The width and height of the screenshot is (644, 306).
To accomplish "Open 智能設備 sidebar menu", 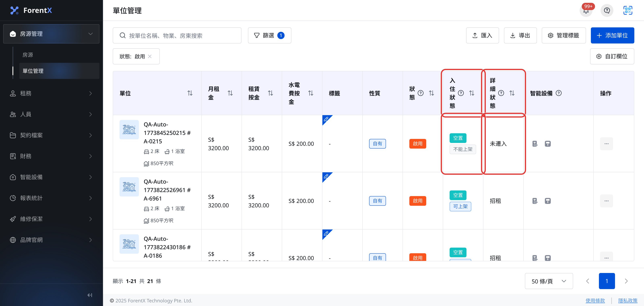I will pos(51,177).
